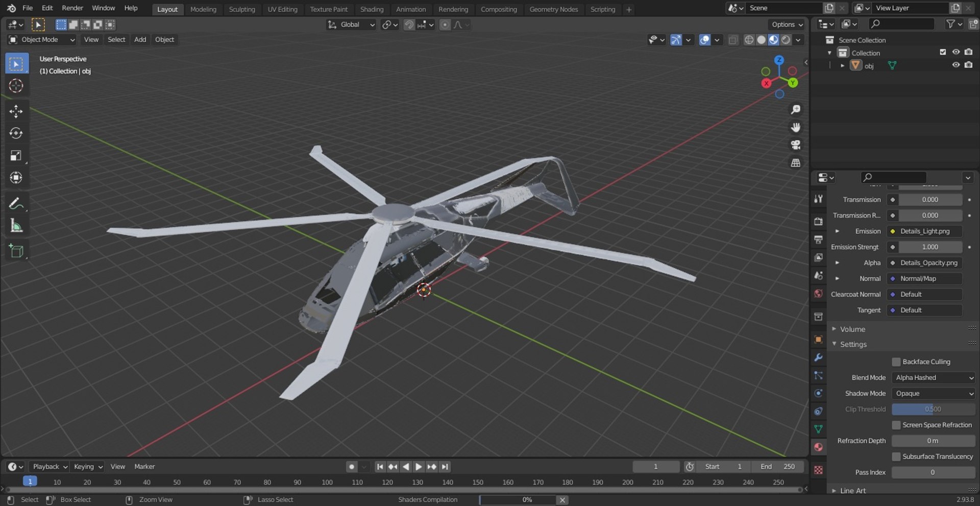Activate the Scale tool
This screenshot has width=980, height=506.
16,156
